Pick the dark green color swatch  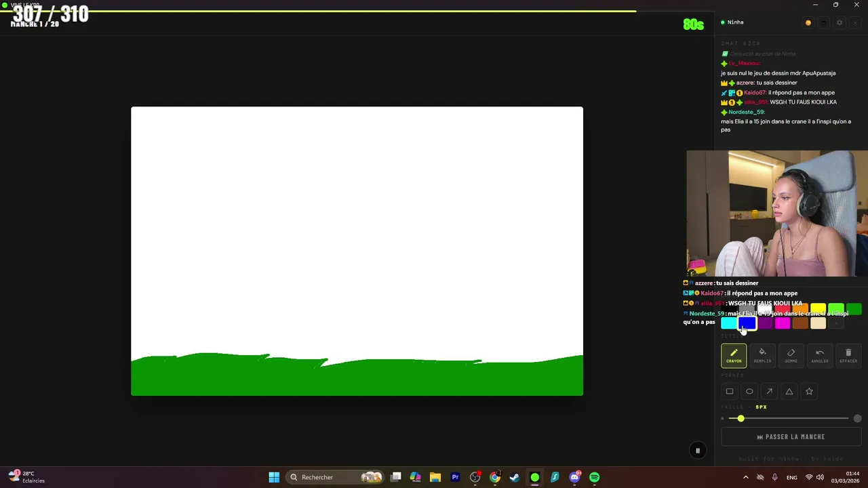pos(853,310)
